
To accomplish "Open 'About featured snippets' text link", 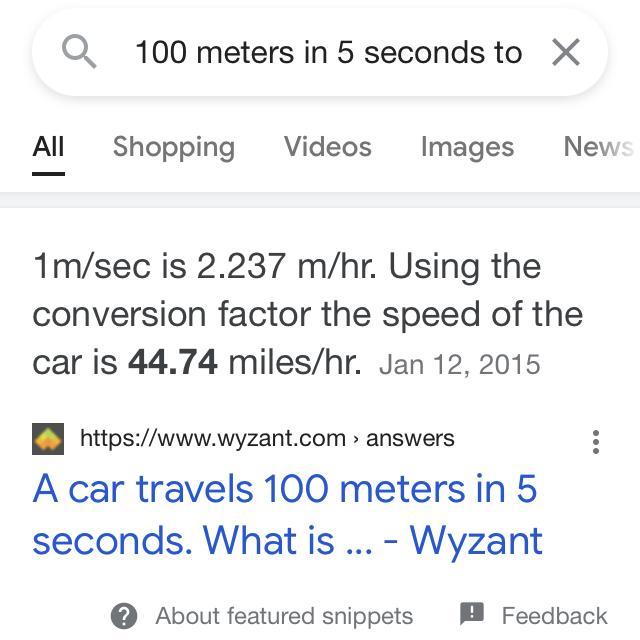I will click(x=284, y=615).
